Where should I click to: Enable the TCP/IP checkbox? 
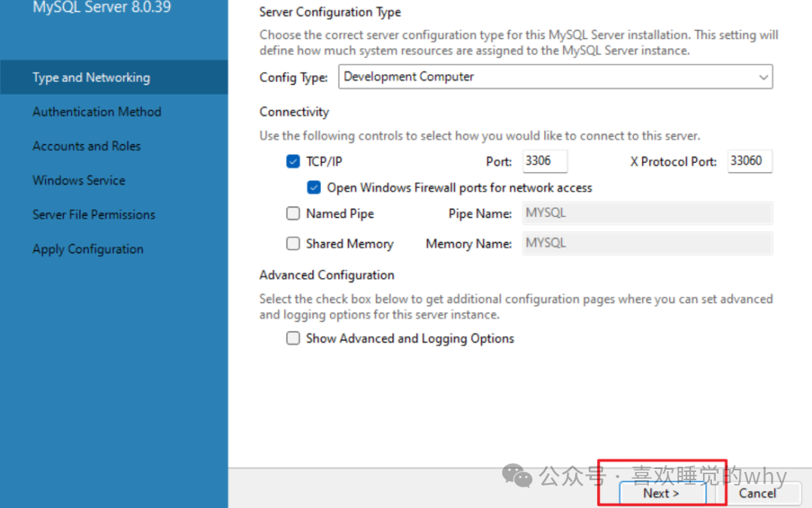pyautogui.click(x=292, y=162)
